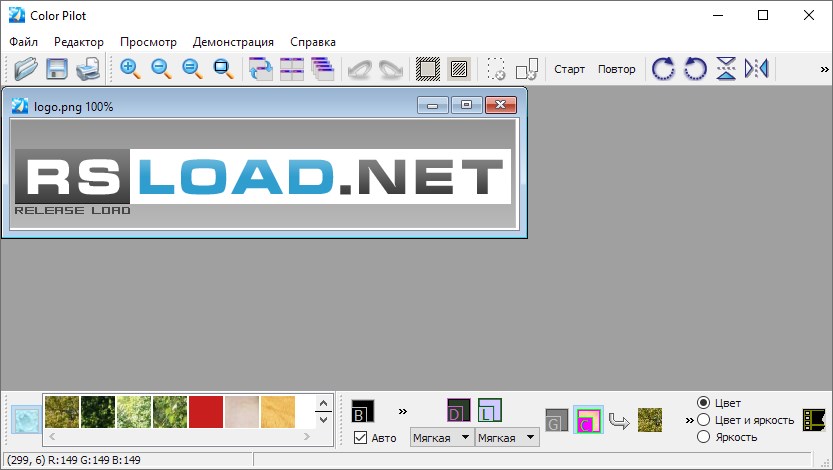This screenshot has height=470, width=833.
Task: Fit to window magnifier icon
Action: (223, 69)
